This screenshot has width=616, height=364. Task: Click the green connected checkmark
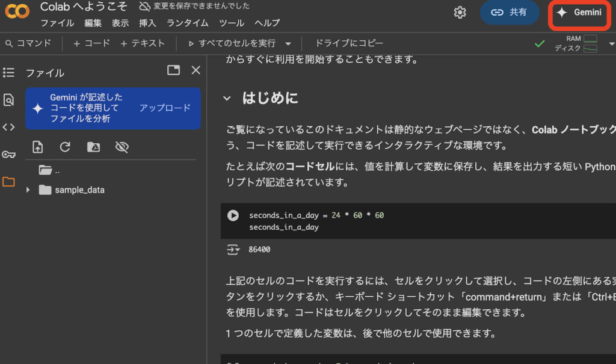point(540,44)
